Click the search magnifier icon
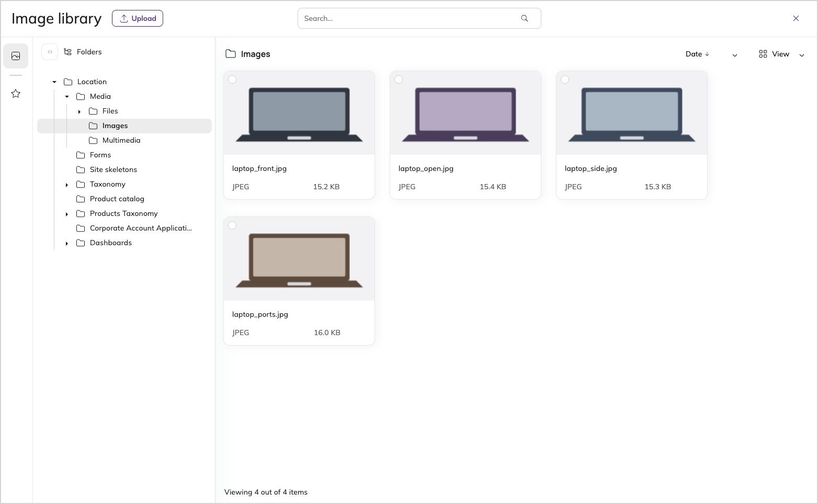The height and width of the screenshot is (504, 818). tap(525, 18)
